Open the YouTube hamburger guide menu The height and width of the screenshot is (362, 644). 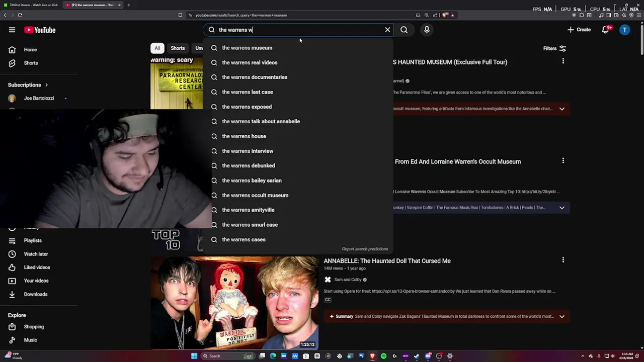coord(12,30)
